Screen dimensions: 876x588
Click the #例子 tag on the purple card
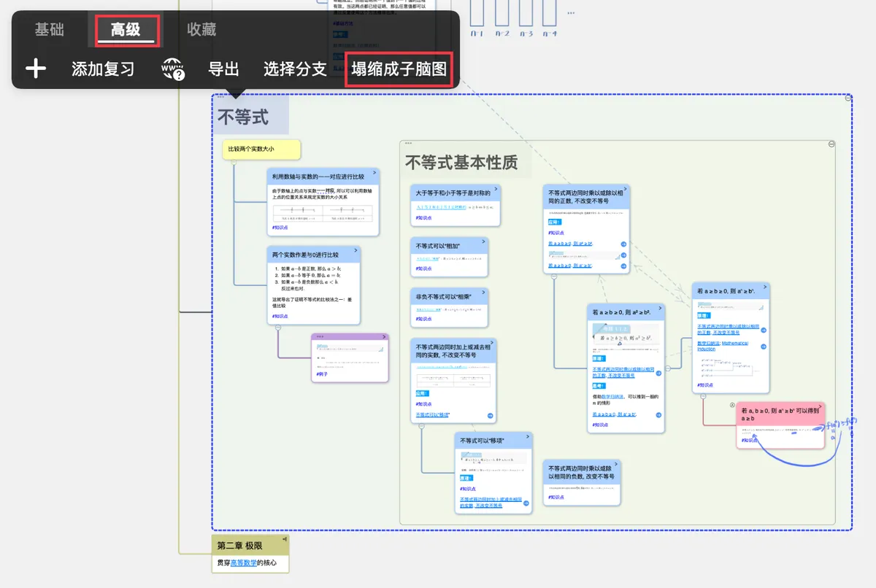click(322, 374)
